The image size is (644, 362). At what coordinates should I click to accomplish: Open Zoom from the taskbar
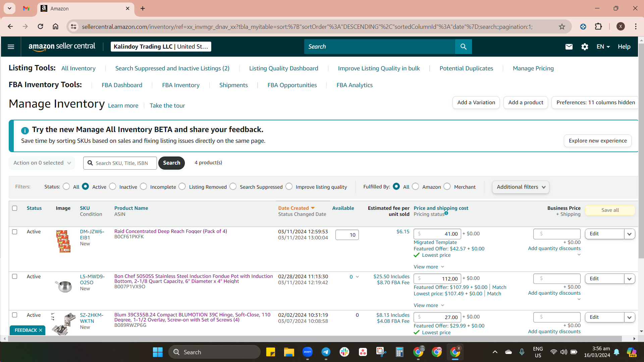307,352
